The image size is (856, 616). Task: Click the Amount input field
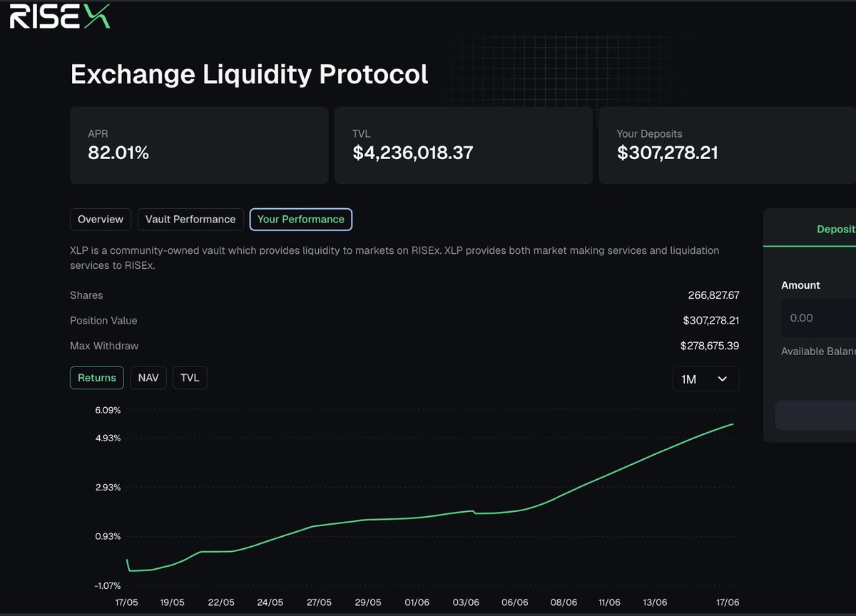pos(819,318)
